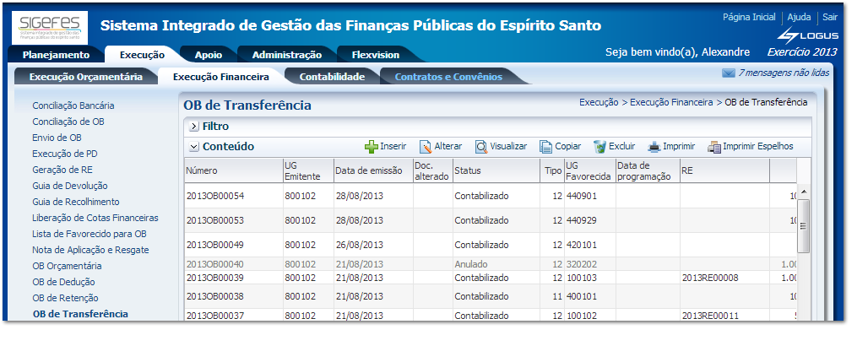Open the unread messages envelope icon
Viewport: 868px width, 346px height.
coord(728,73)
